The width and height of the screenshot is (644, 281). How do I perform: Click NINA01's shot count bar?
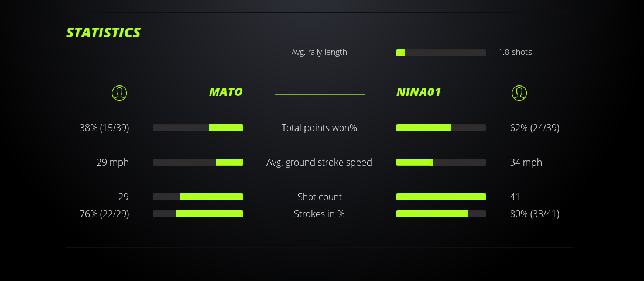point(441,197)
